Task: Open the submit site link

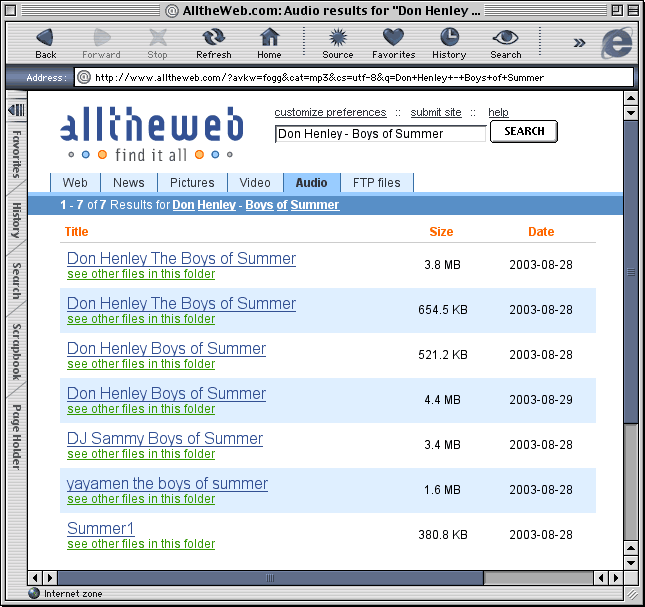Action: coord(436,112)
